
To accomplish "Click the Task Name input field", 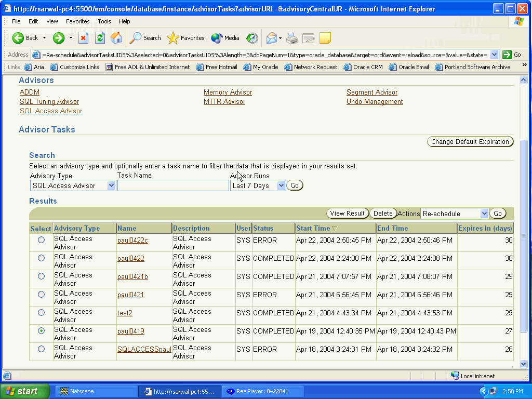I will tap(173, 185).
